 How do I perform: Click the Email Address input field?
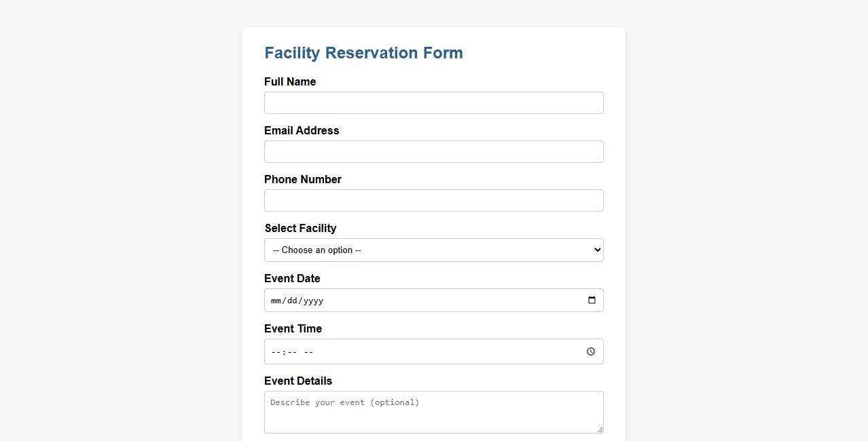tap(434, 151)
